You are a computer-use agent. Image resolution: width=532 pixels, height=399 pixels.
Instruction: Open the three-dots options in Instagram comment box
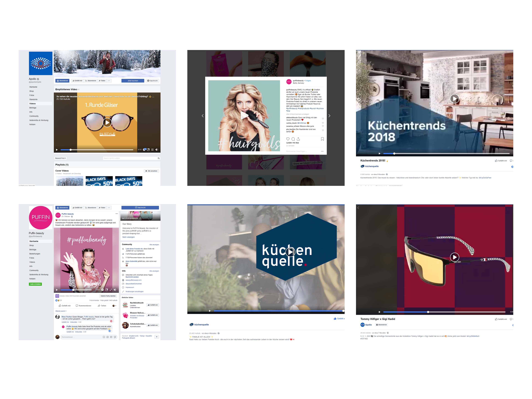[x=322, y=151]
